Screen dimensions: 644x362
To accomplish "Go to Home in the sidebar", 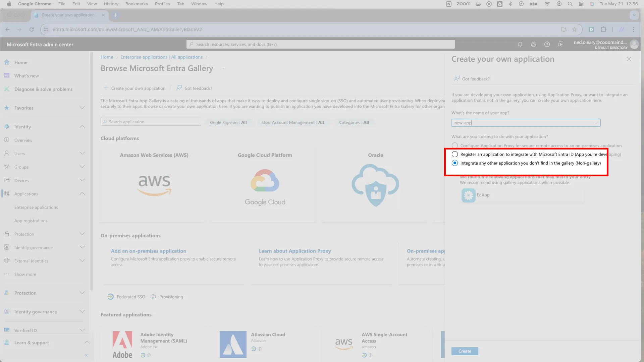I will click(x=21, y=62).
